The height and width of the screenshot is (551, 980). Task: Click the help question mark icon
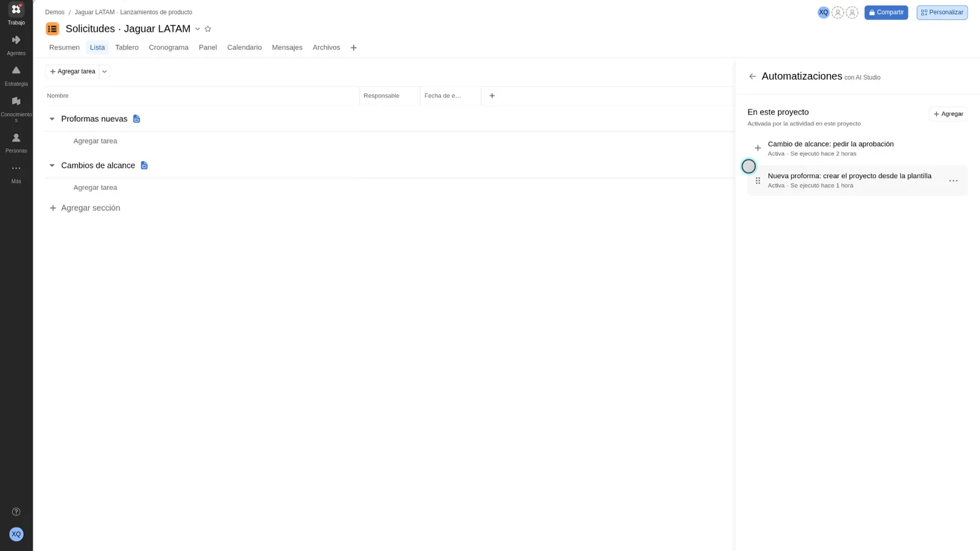(16, 512)
